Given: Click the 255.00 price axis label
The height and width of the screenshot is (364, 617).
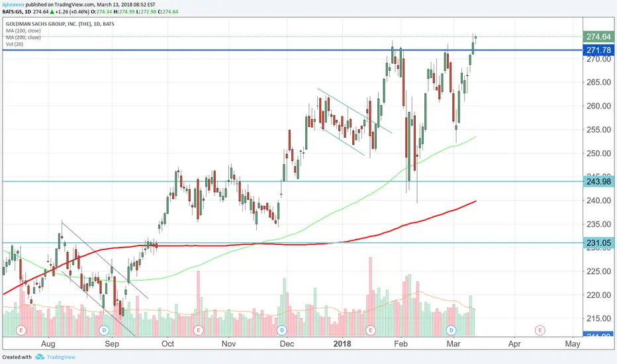Looking at the screenshot, I should coord(598,130).
